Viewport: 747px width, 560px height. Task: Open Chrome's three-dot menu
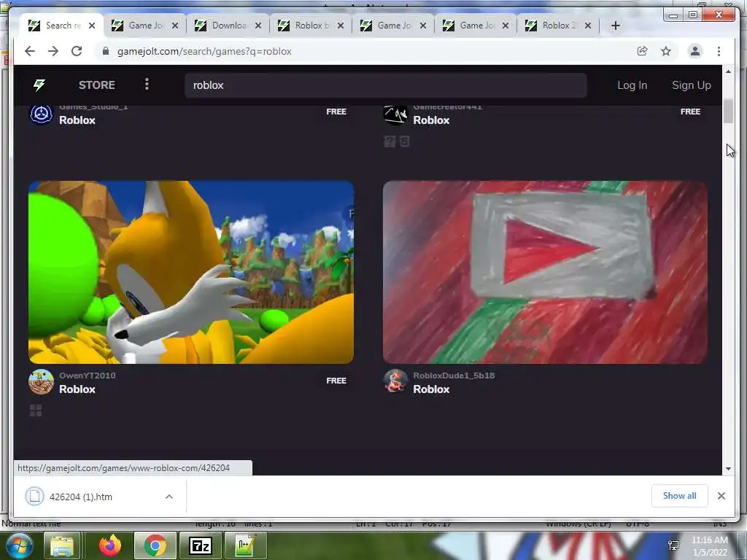coord(719,51)
